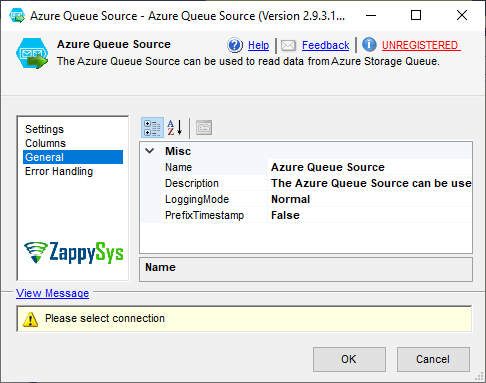Click the UNREGISTERED link
The width and height of the screenshot is (486, 383).
click(421, 45)
